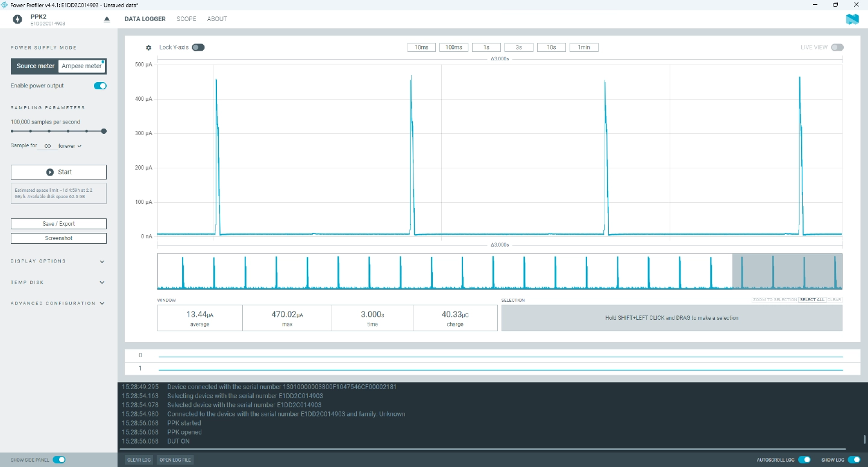Click the 'PPK started' log entry
Image resolution: width=868 pixels, height=467 pixels.
coord(184,423)
